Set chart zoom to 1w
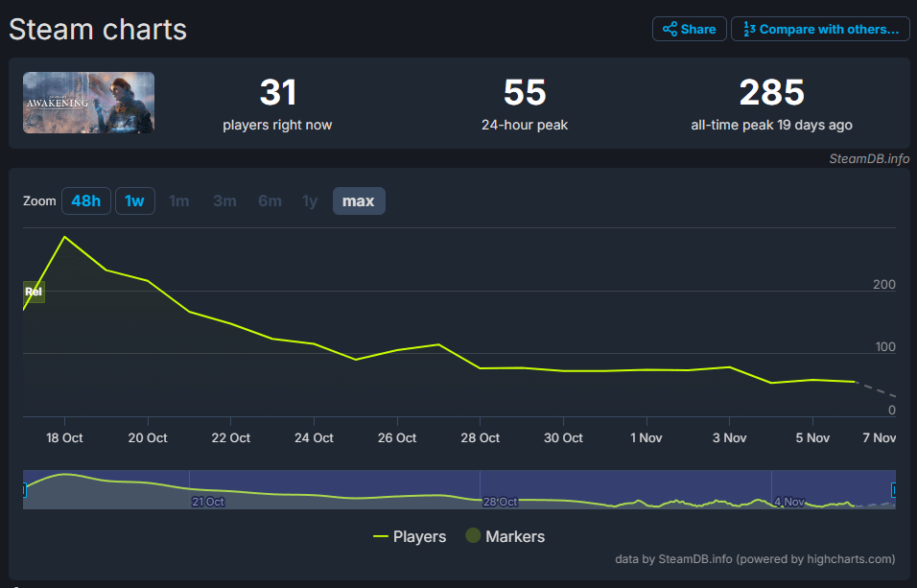 coord(135,201)
